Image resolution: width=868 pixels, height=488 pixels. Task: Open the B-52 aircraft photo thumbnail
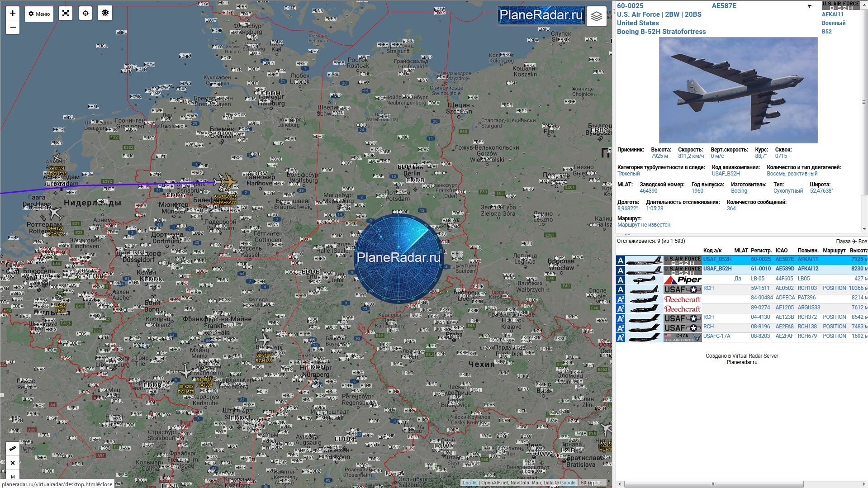pos(738,90)
